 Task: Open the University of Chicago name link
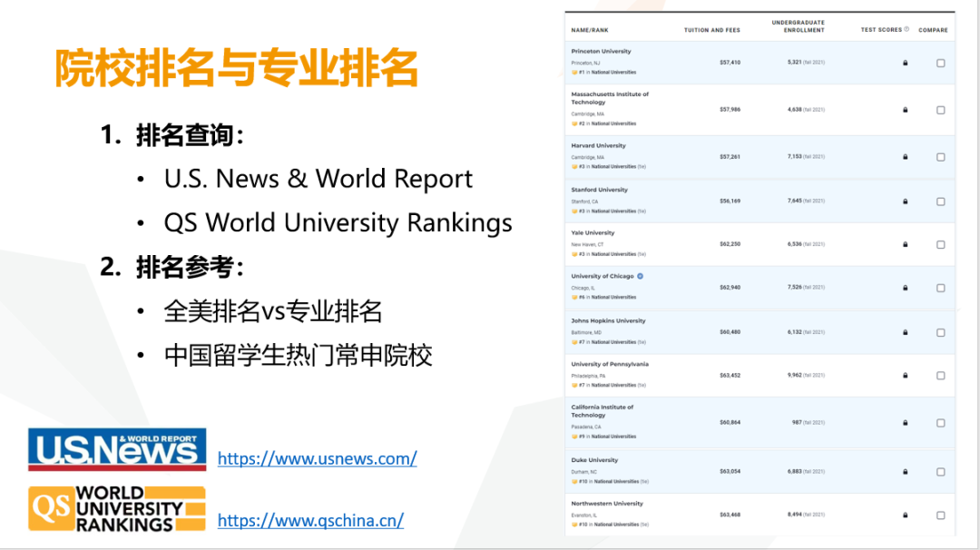(602, 276)
